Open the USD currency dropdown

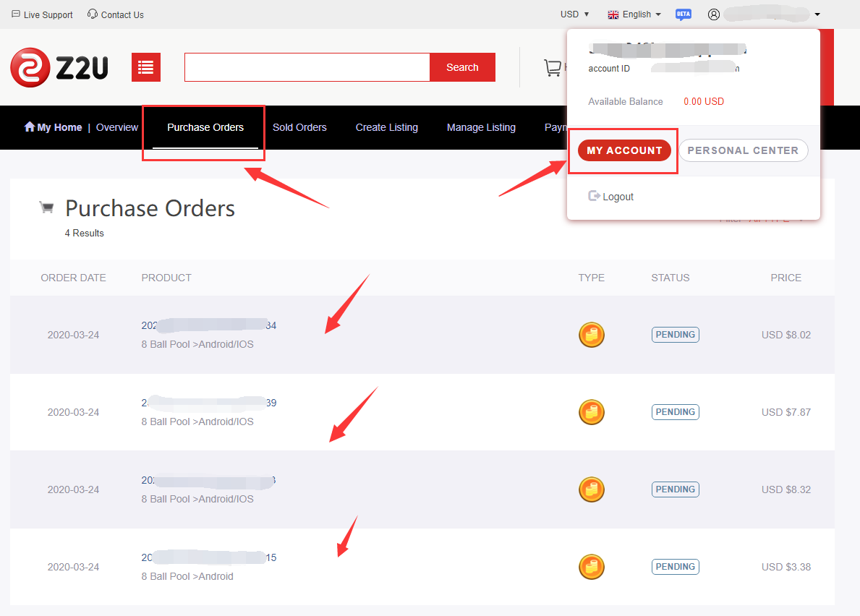coord(574,14)
